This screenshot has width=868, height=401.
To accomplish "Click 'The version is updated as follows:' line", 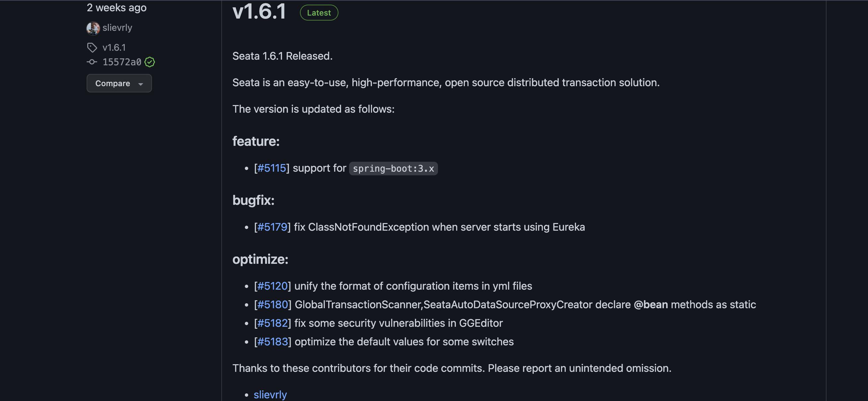I will coord(313,109).
